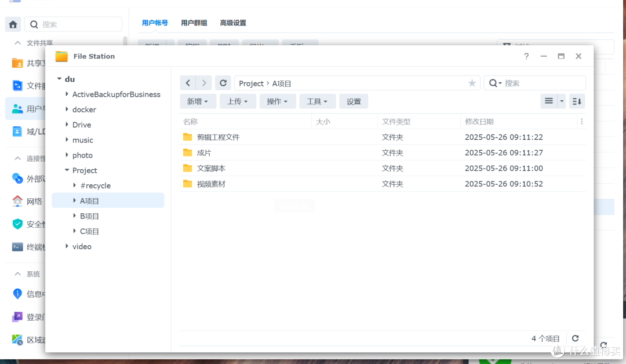Open the info center icon in Control Panel sidebar

click(17, 294)
